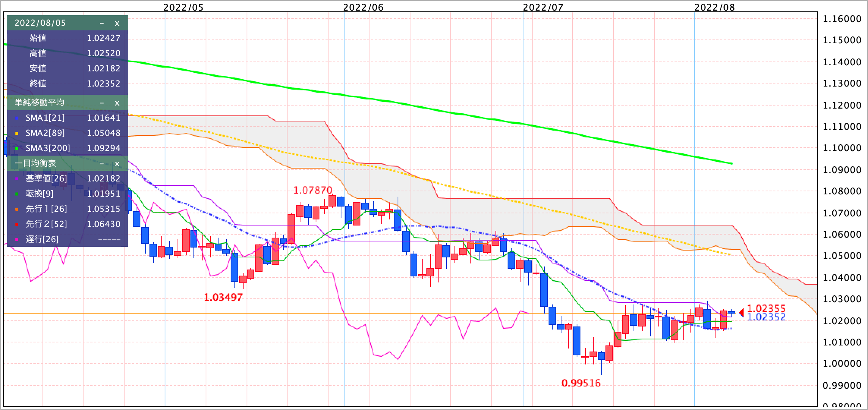
Task: Click the 転換[9] label
Action: (x=39, y=194)
